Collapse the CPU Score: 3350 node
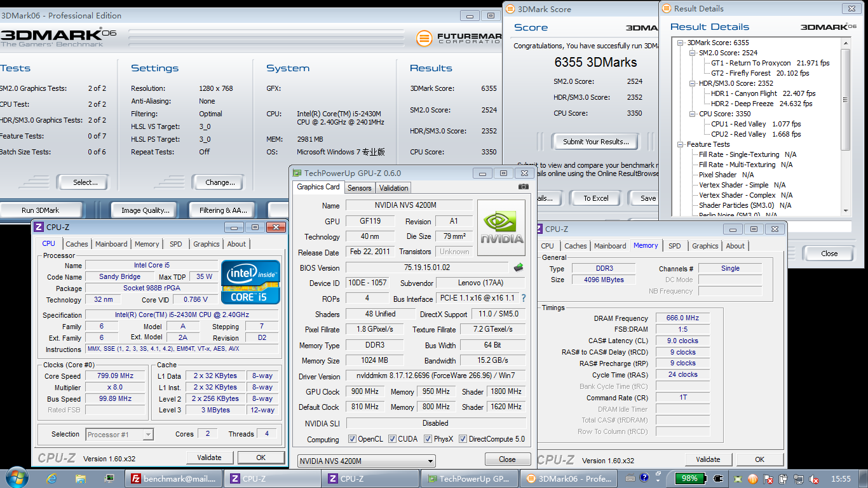This screenshot has width=868, height=488. click(693, 114)
